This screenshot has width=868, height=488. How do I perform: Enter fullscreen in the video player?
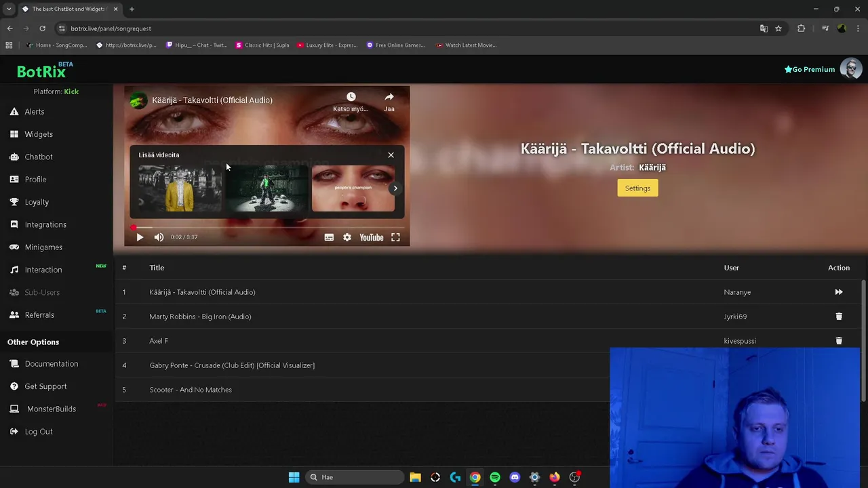tap(395, 237)
